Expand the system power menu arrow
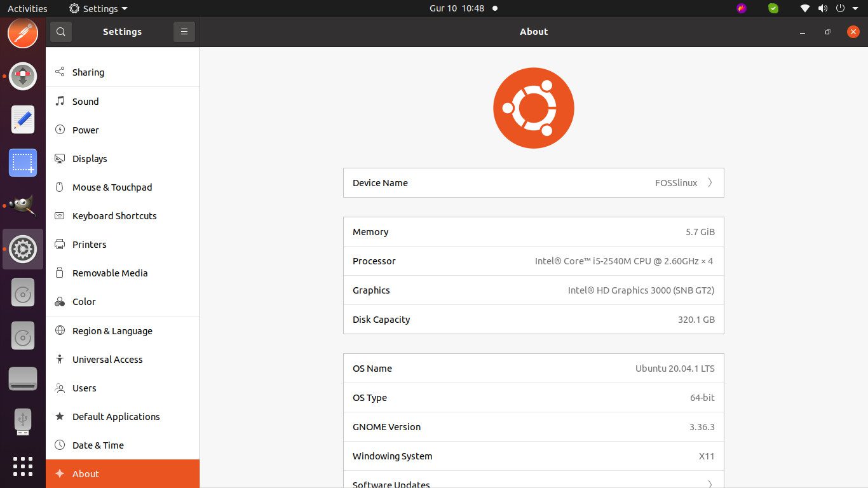 pos(855,9)
